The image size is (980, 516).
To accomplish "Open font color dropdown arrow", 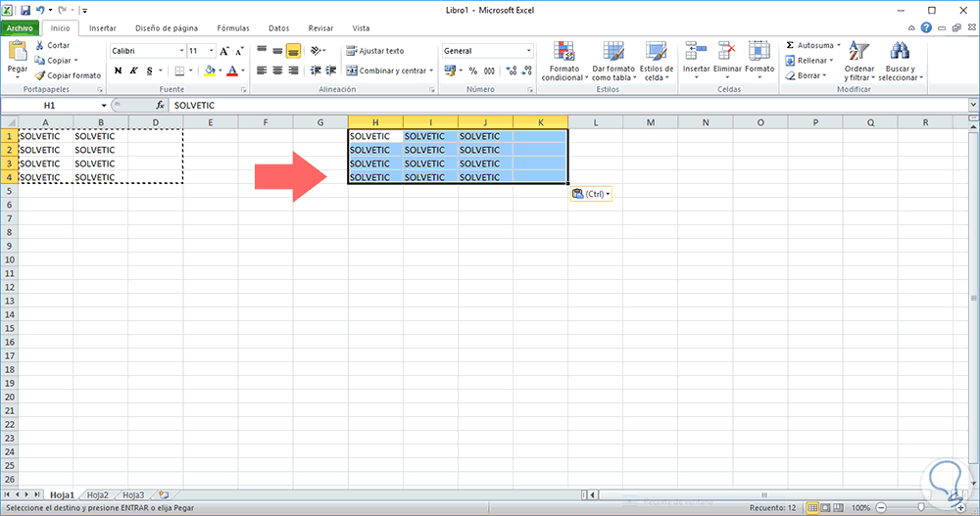I will click(x=242, y=70).
